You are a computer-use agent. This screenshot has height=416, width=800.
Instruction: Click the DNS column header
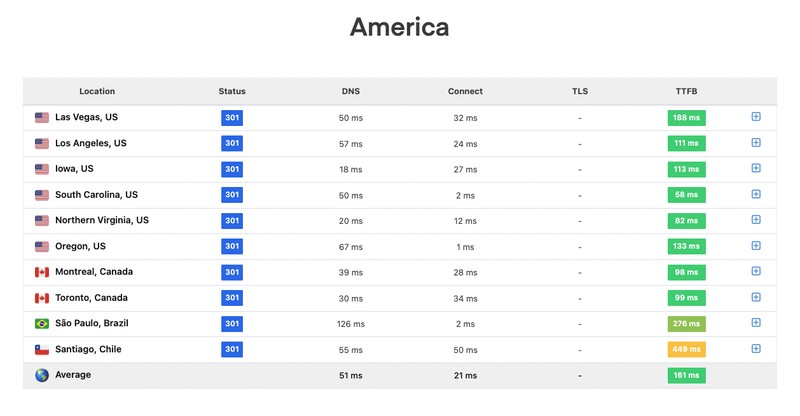[350, 91]
